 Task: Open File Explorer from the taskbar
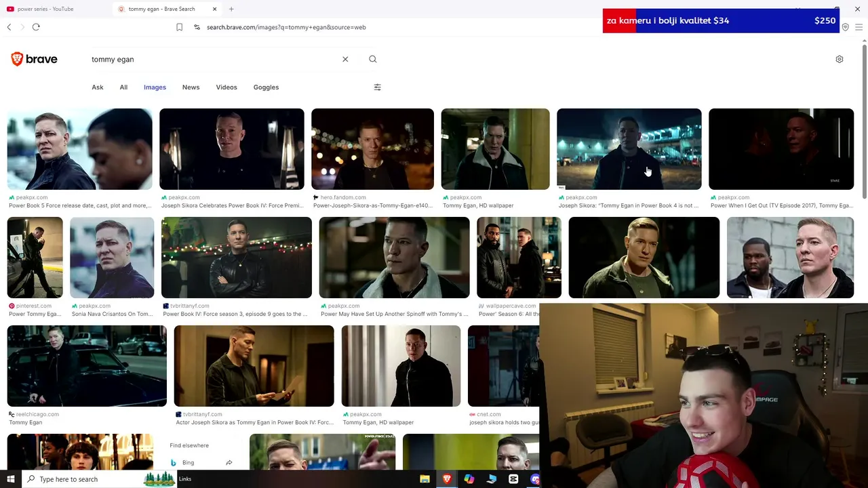click(x=425, y=479)
